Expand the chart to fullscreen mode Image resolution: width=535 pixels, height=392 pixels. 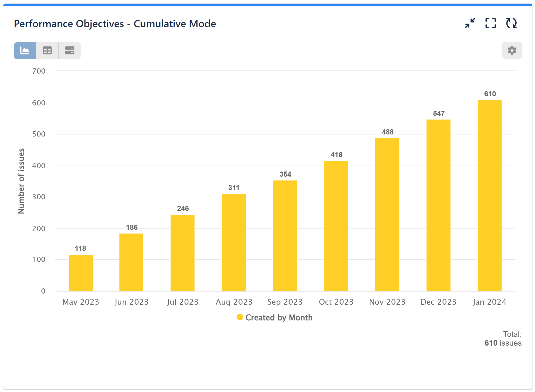[x=491, y=23]
